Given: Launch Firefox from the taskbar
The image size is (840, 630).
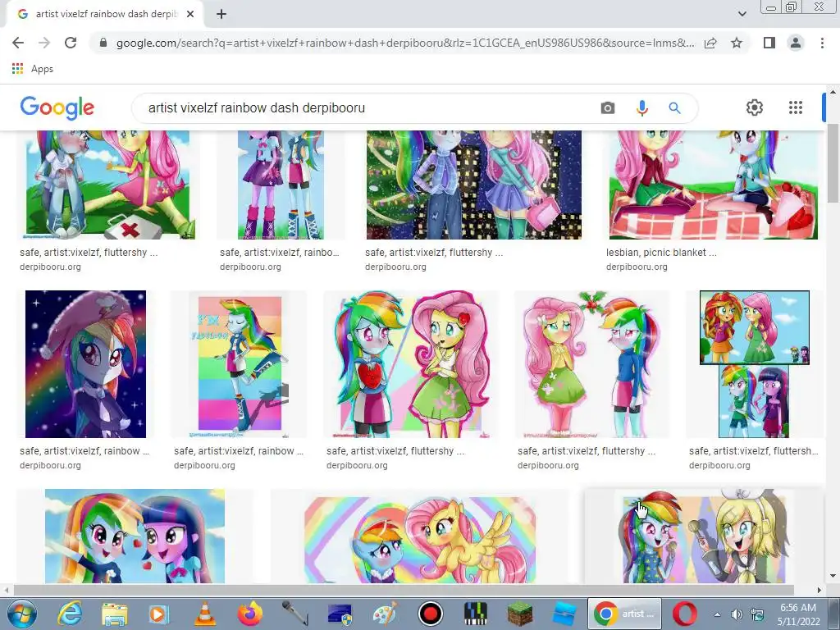Looking at the screenshot, I should (249, 614).
